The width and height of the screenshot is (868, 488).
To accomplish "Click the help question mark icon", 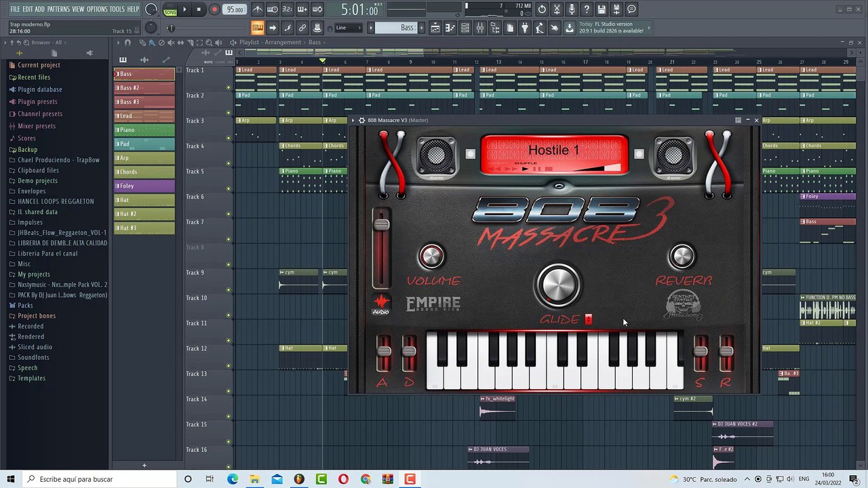I will coord(587,9).
